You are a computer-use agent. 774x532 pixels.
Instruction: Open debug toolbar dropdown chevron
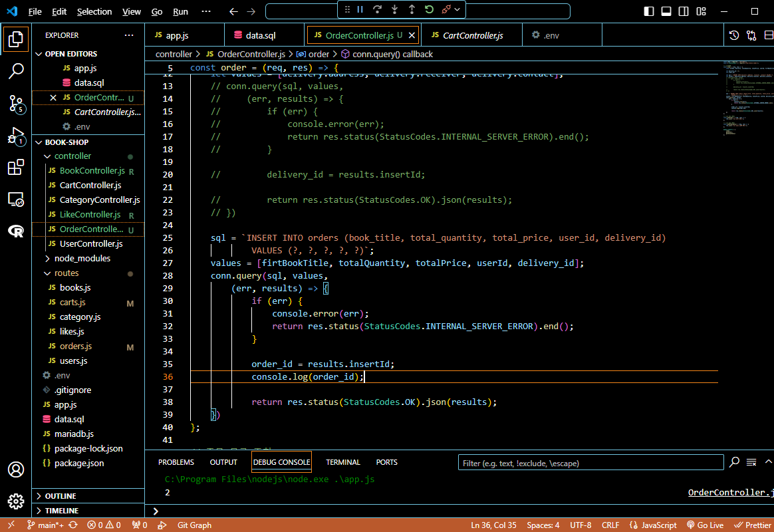point(457,9)
